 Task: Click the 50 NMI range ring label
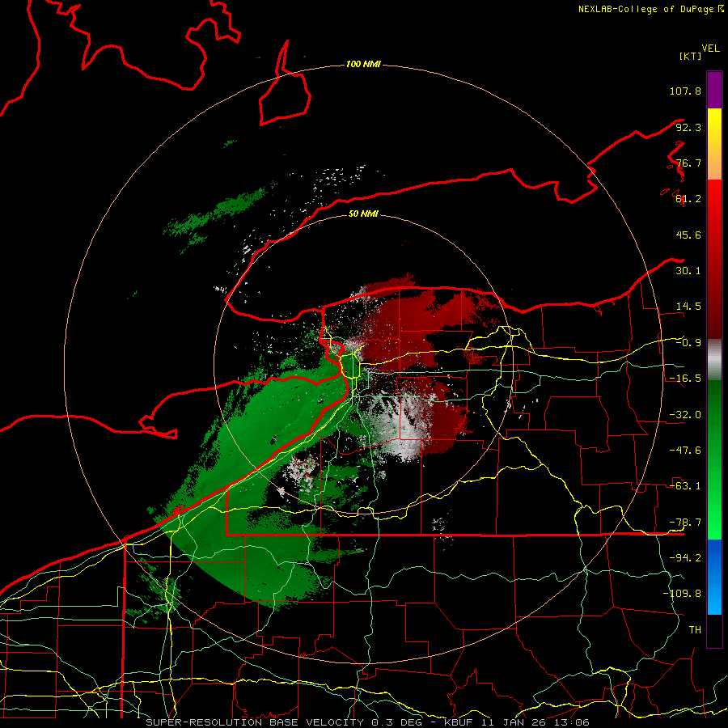tap(363, 214)
